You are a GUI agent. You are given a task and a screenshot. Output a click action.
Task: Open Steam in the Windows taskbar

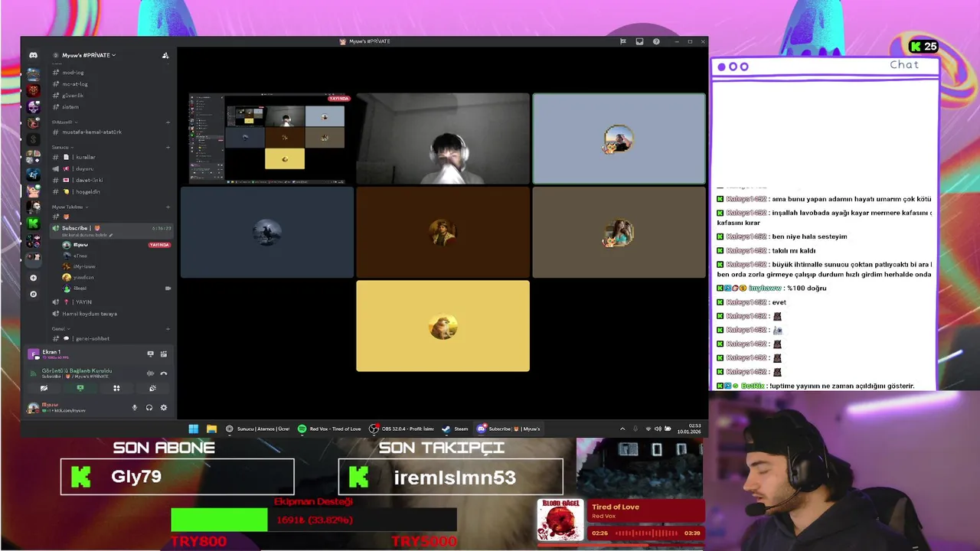(x=456, y=429)
